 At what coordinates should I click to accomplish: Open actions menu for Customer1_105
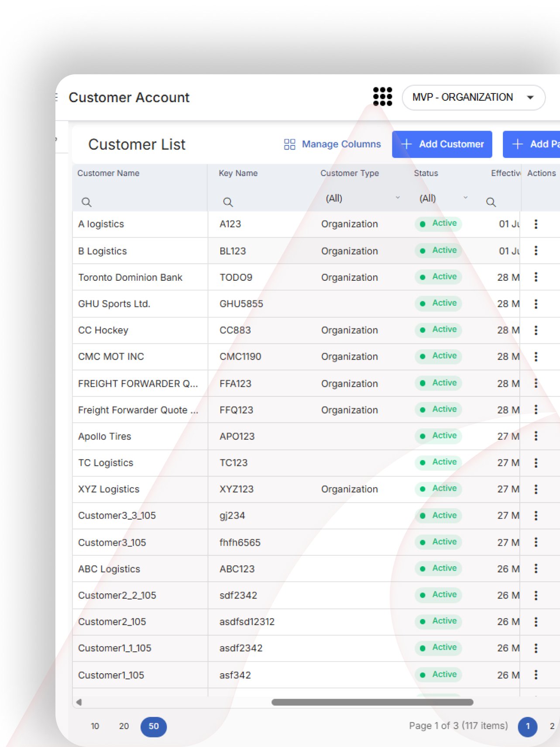[x=536, y=675]
